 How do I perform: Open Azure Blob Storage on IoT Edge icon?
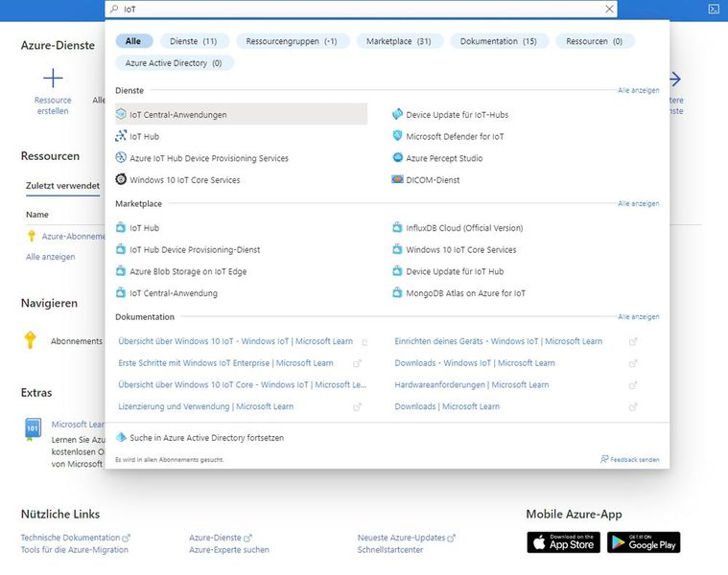tap(121, 271)
